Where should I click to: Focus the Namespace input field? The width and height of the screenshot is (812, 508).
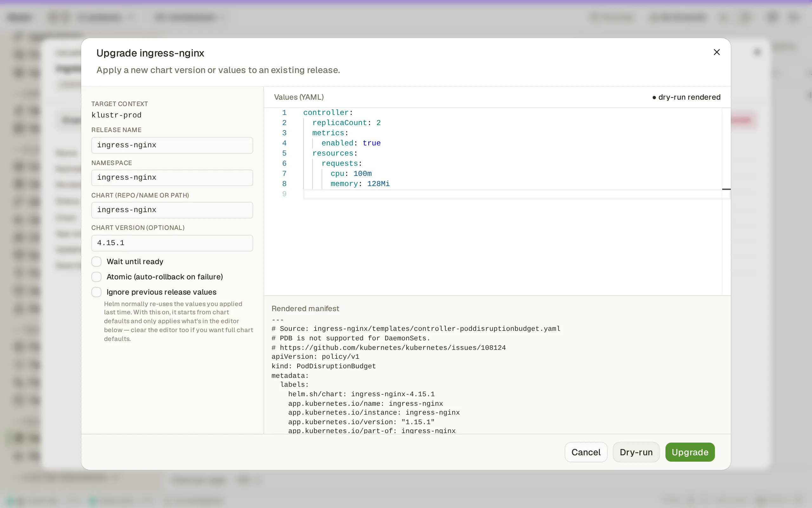[172, 177]
